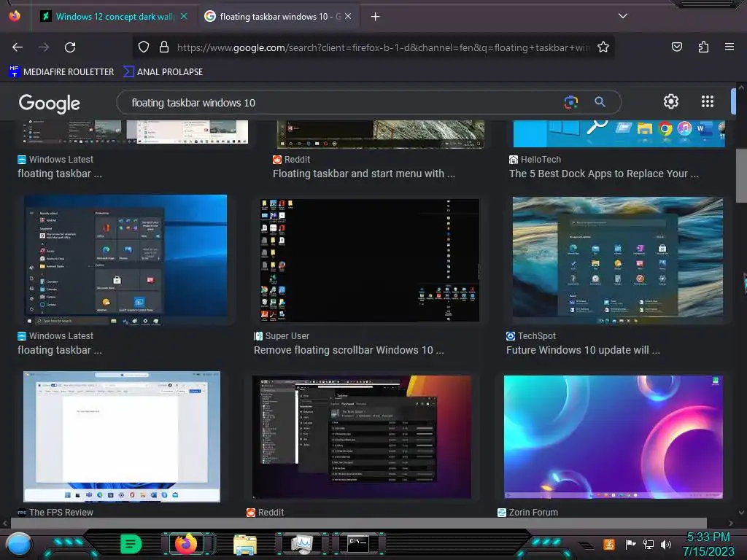Open Super User black desktop thumbnail
Image resolution: width=747 pixels, height=560 pixels.
(370, 260)
